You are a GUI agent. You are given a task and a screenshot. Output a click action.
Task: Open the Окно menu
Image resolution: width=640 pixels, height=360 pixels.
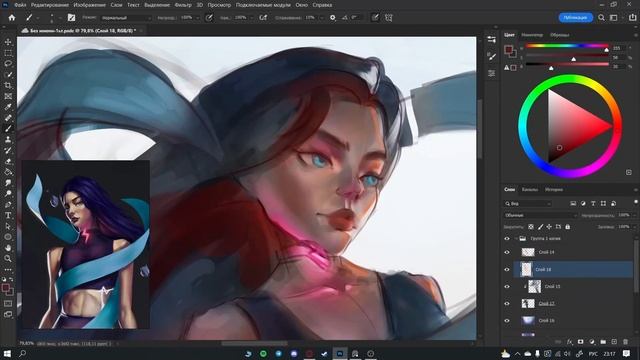[x=302, y=5]
